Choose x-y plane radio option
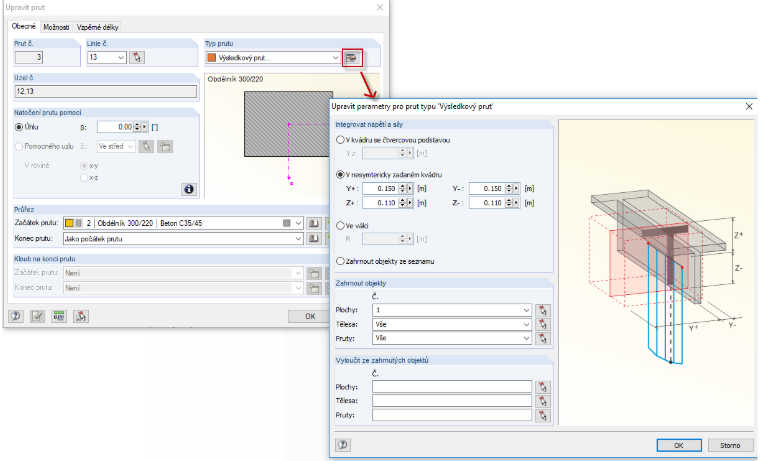The image size is (760, 461). pos(84,166)
